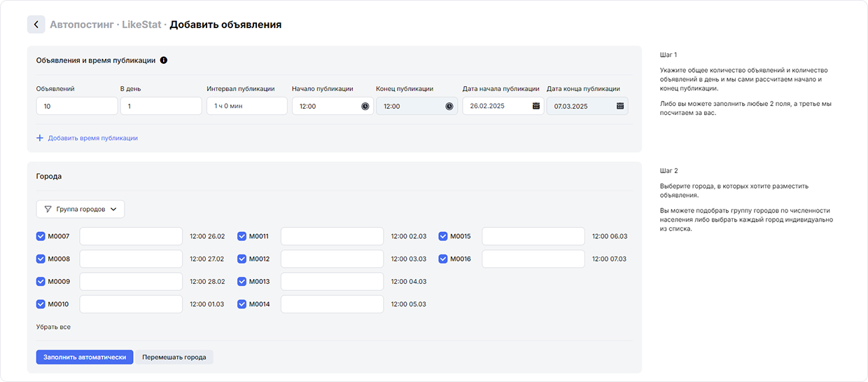Click the Интервал публикации field
The width and height of the screenshot is (868, 382).
click(246, 106)
